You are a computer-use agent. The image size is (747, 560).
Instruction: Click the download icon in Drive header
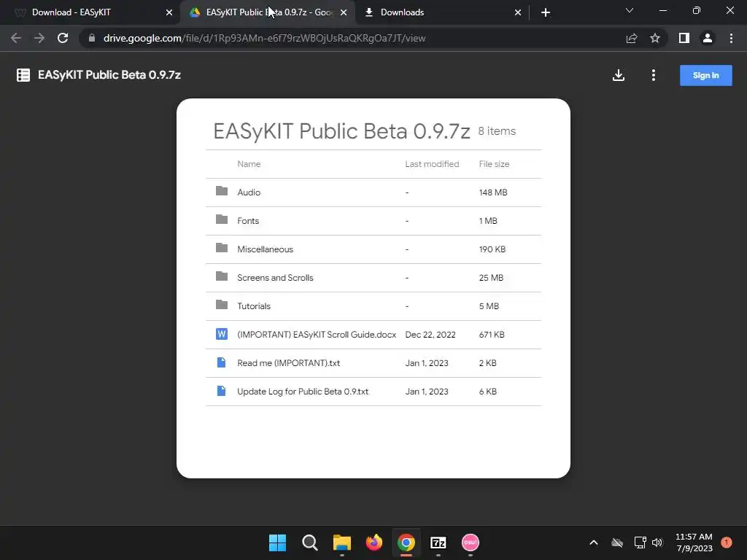point(619,75)
